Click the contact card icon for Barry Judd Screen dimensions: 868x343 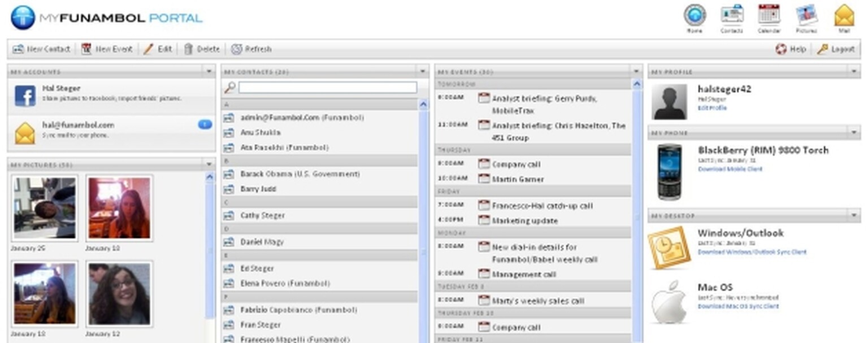229,189
